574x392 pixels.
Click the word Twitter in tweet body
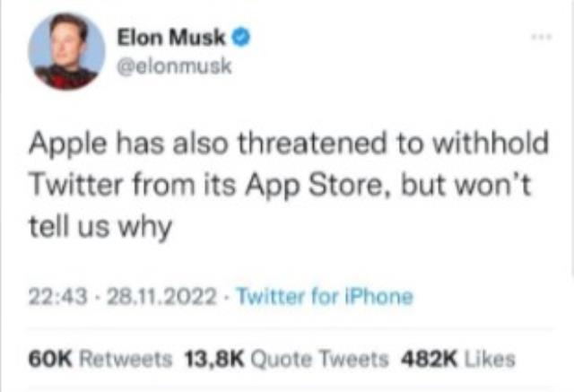pos(75,185)
